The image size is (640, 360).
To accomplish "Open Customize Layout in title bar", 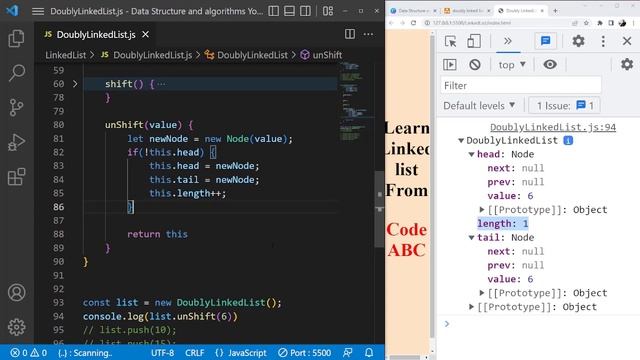I will click(328, 11).
